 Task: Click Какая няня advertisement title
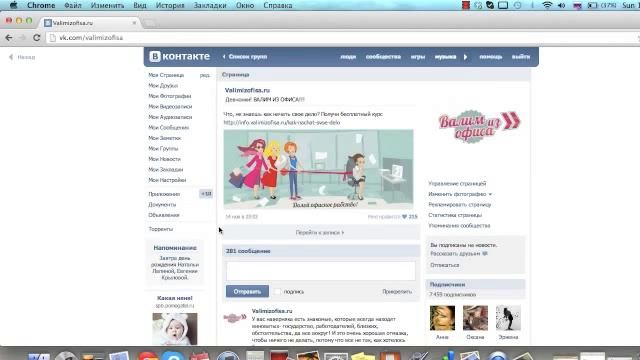175,298
